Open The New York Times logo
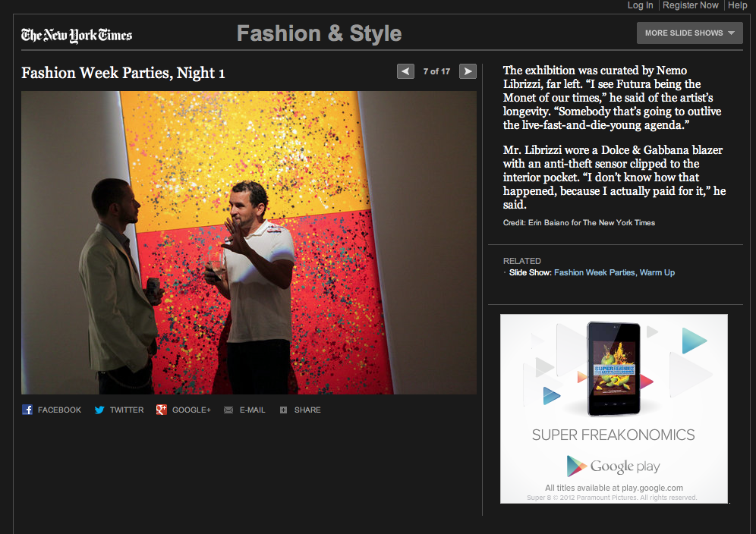 coord(77,35)
